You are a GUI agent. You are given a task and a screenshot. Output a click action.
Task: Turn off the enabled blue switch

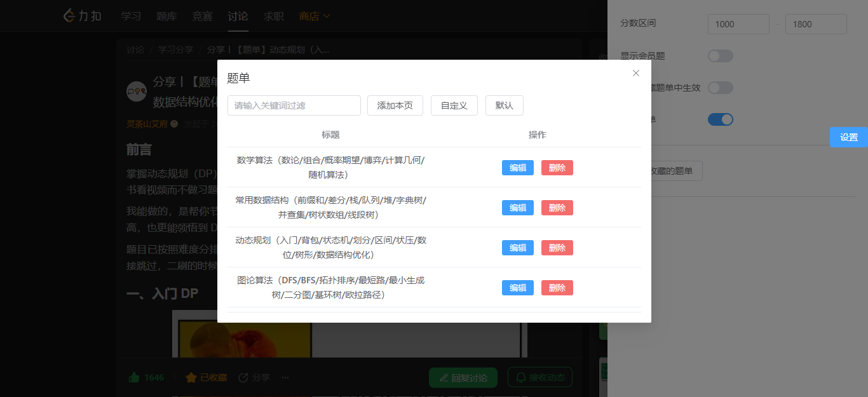click(721, 119)
